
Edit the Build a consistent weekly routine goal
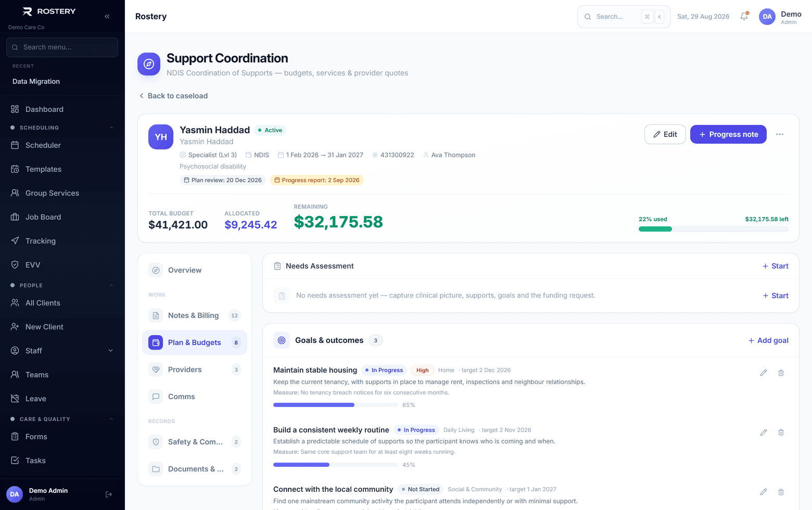pos(764,432)
